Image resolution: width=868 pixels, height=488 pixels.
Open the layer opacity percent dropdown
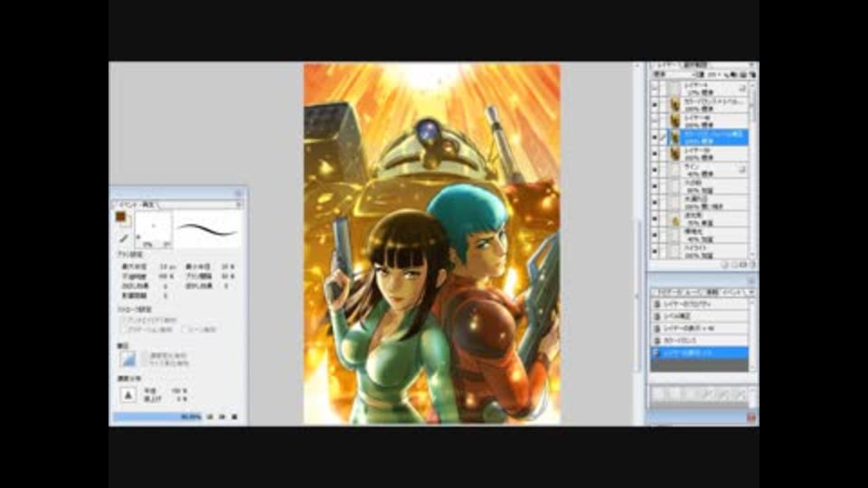(714, 74)
